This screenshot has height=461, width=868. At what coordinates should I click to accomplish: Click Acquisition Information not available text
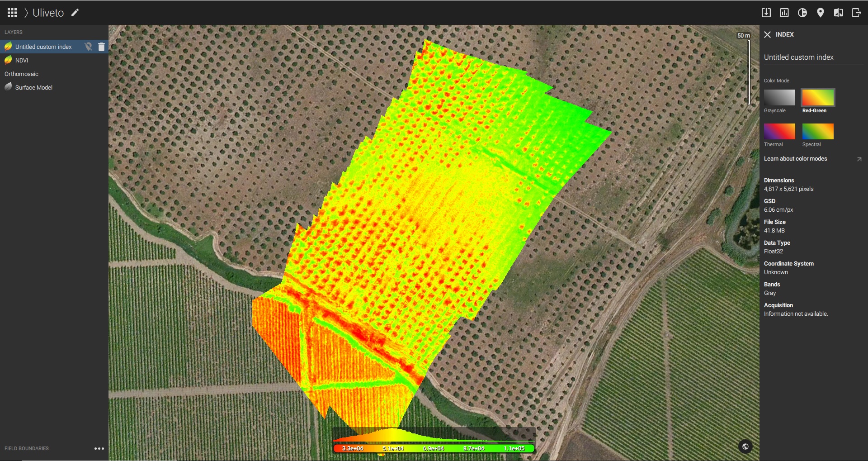(x=796, y=314)
